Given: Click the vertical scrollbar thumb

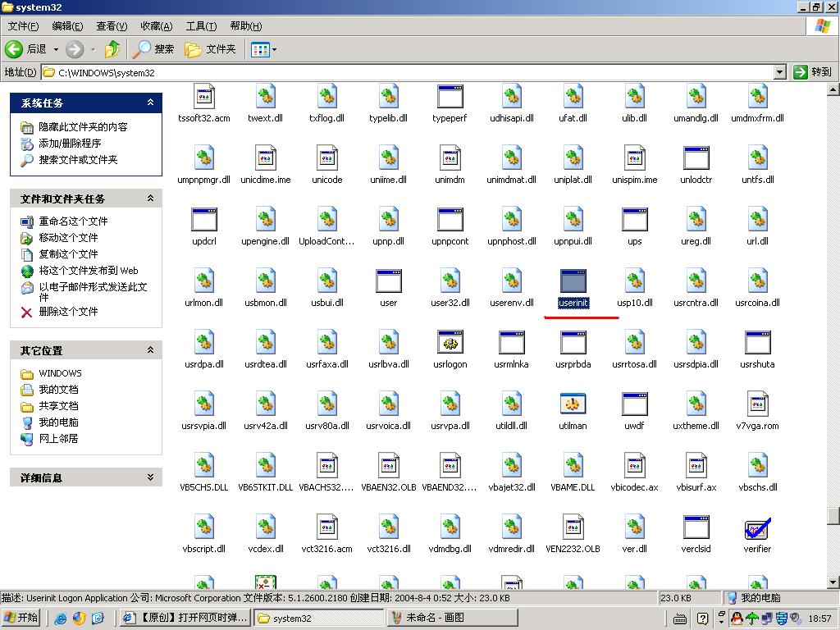Looking at the screenshot, I should (833, 515).
